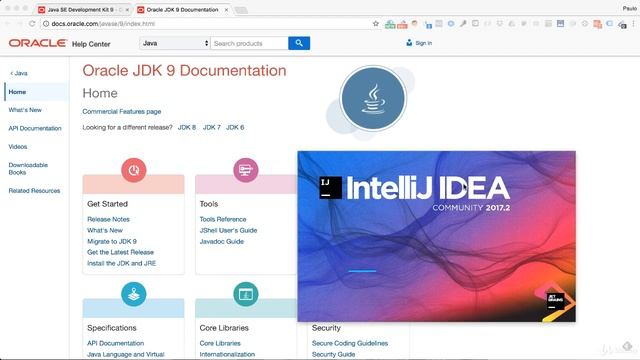This screenshot has width=640, height=360.
Task: Go to JDK 7 release link
Action: click(211, 127)
